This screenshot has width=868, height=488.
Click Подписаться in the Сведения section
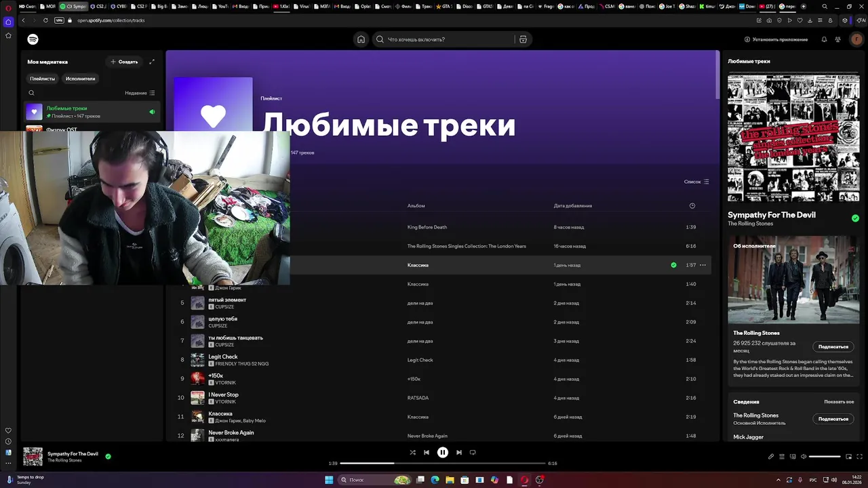click(x=833, y=419)
